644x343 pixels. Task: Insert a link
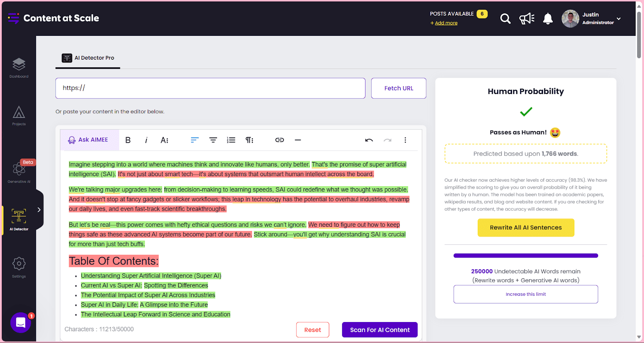pos(280,140)
